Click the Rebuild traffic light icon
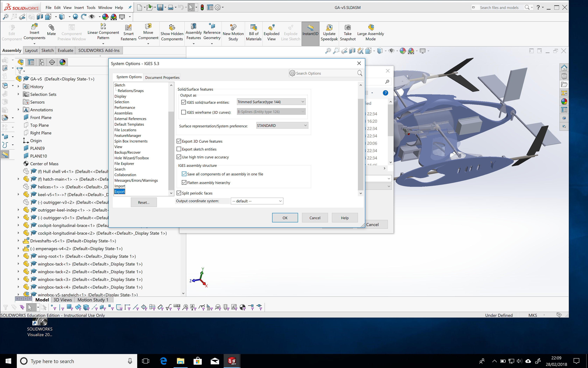 [202, 8]
